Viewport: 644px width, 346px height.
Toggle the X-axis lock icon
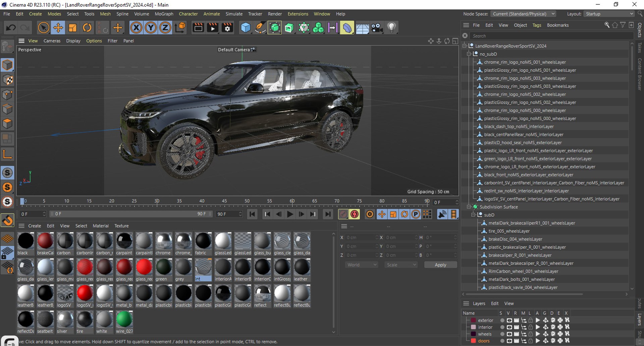[x=136, y=28]
